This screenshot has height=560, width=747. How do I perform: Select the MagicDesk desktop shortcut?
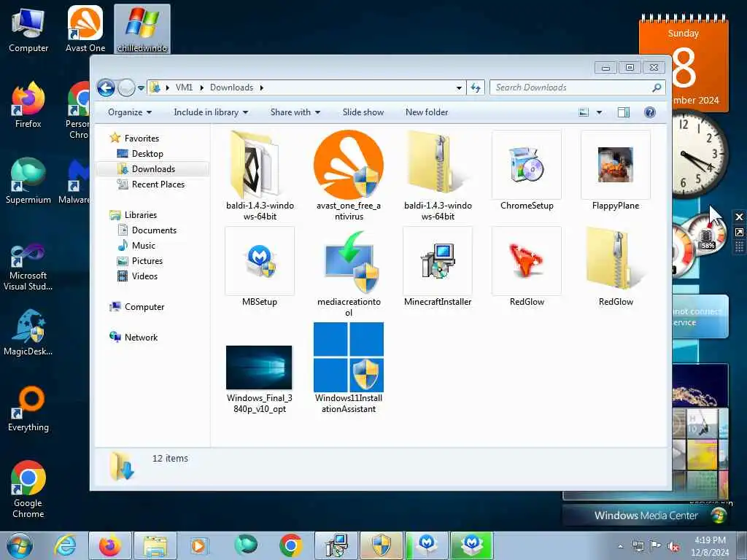pos(28,333)
